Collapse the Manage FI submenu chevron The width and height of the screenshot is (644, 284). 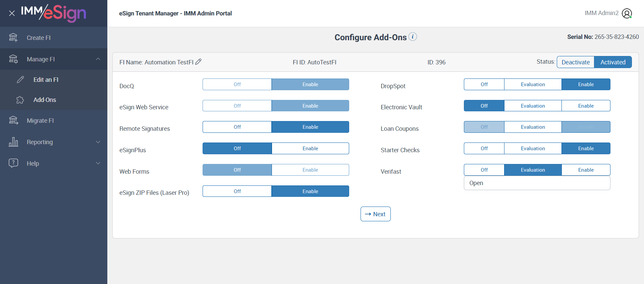[98, 59]
